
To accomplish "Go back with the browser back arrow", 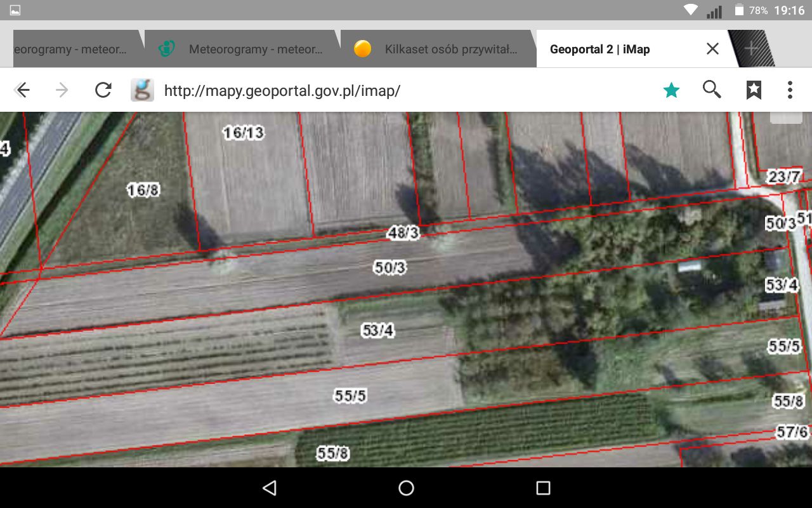I will coord(23,90).
